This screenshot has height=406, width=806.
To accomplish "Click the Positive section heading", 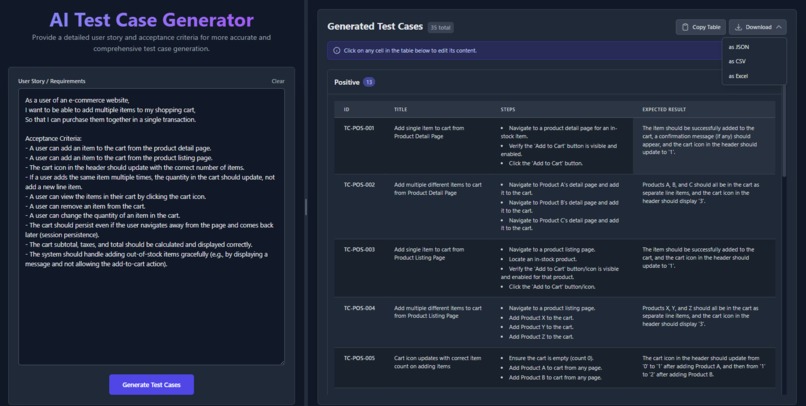I will 346,82.
